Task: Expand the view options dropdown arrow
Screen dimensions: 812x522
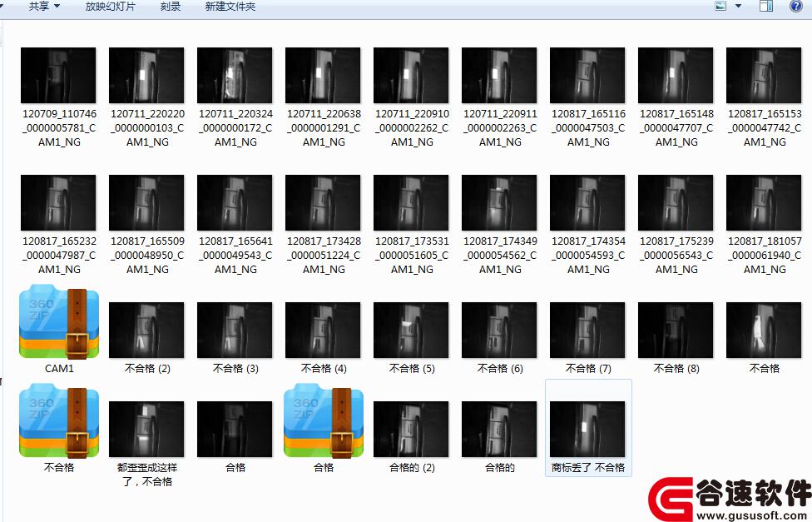Action: [x=739, y=6]
